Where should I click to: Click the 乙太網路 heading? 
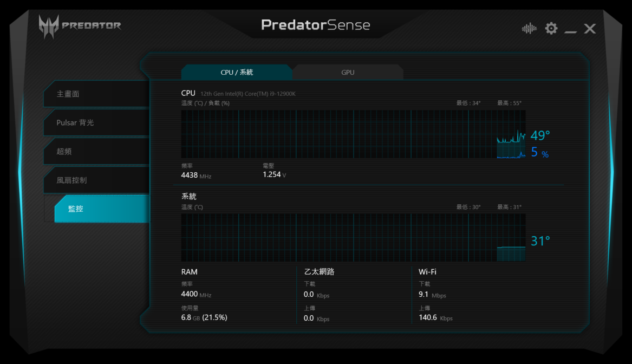[x=319, y=272]
